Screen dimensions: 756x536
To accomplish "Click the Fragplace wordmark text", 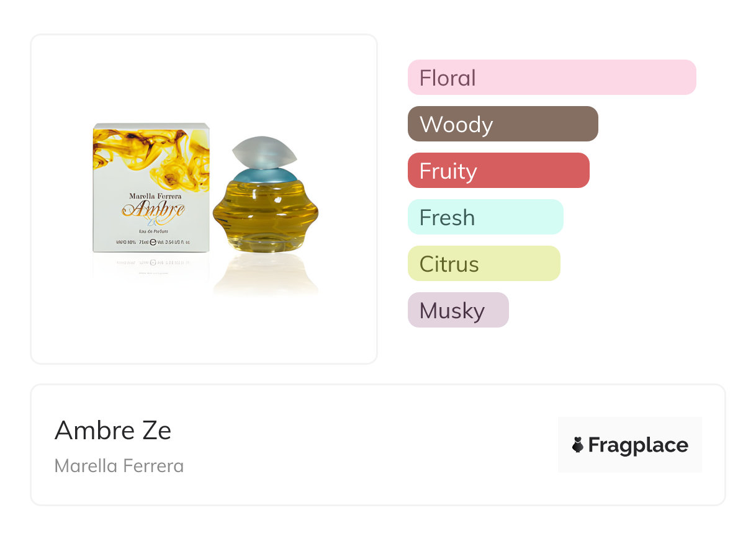I will [638, 445].
